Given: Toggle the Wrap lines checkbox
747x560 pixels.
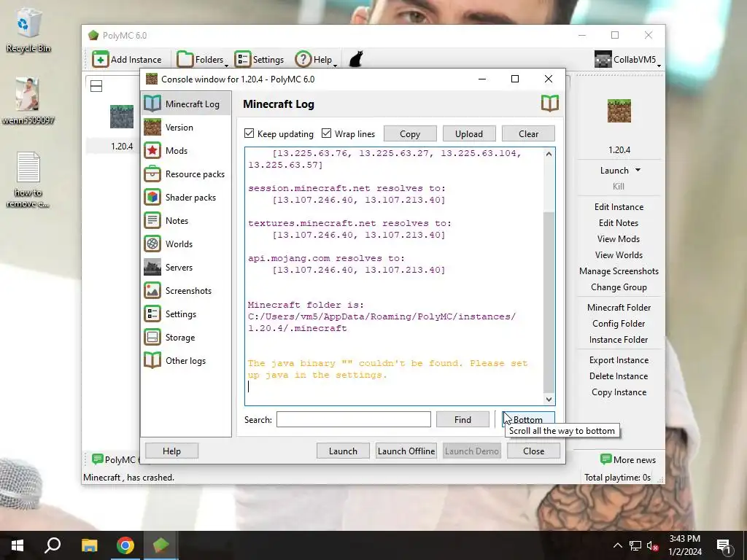Looking at the screenshot, I should coord(326,133).
